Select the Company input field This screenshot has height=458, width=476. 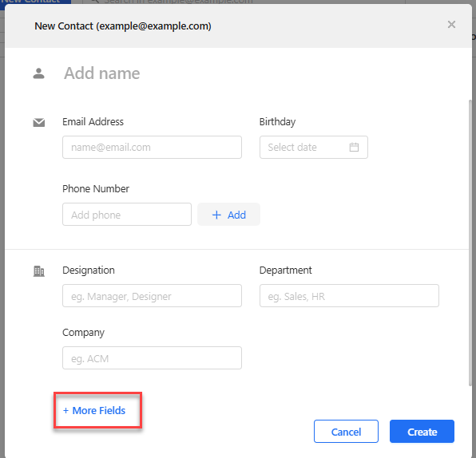tap(152, 358)
